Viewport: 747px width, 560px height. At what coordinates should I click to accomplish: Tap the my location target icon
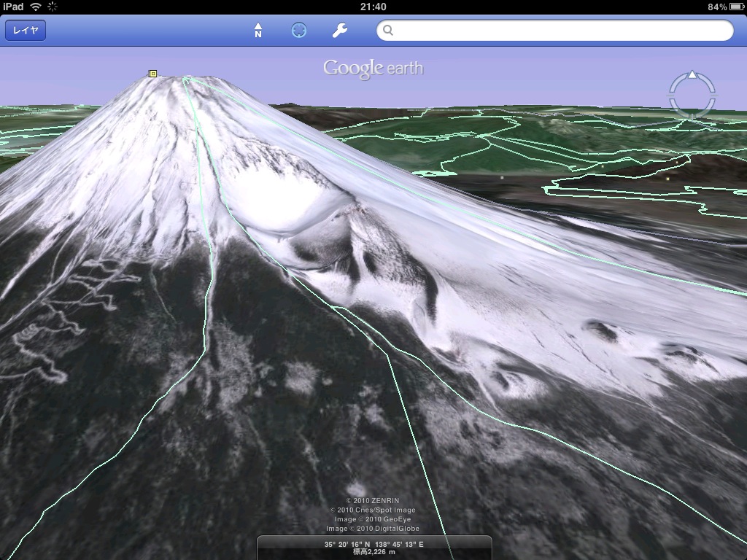pyautogui.click(x=299, y=31)
